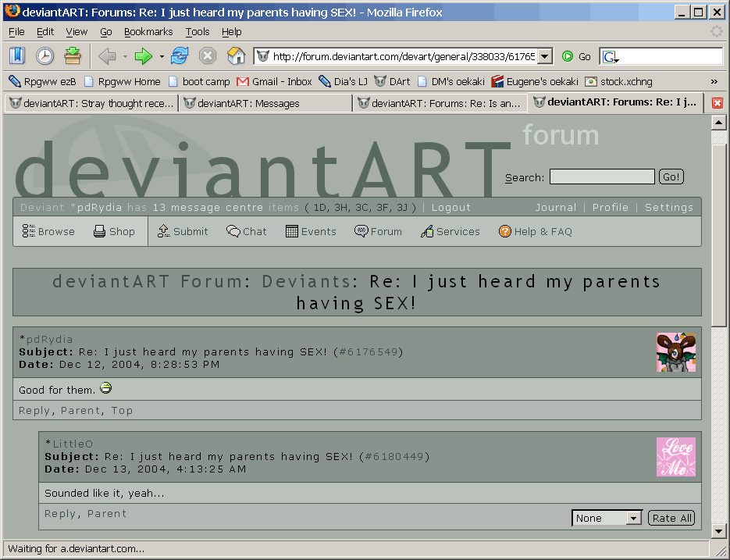Close the current tab with red X
730x560 pixels.
(718, 103)
